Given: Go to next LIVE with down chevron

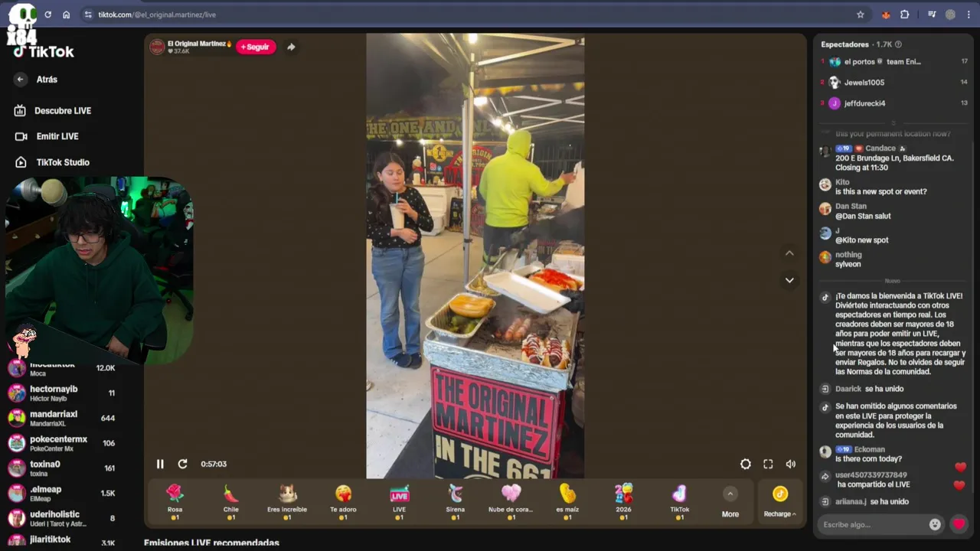Looking at the screenshot, I should pos(789,280).
